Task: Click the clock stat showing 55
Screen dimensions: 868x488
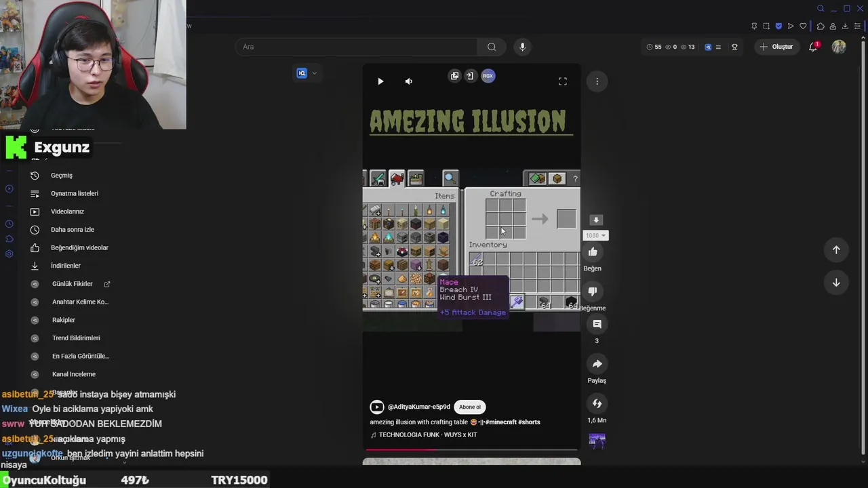Action: pyautogui.click(x=654, y=47)
